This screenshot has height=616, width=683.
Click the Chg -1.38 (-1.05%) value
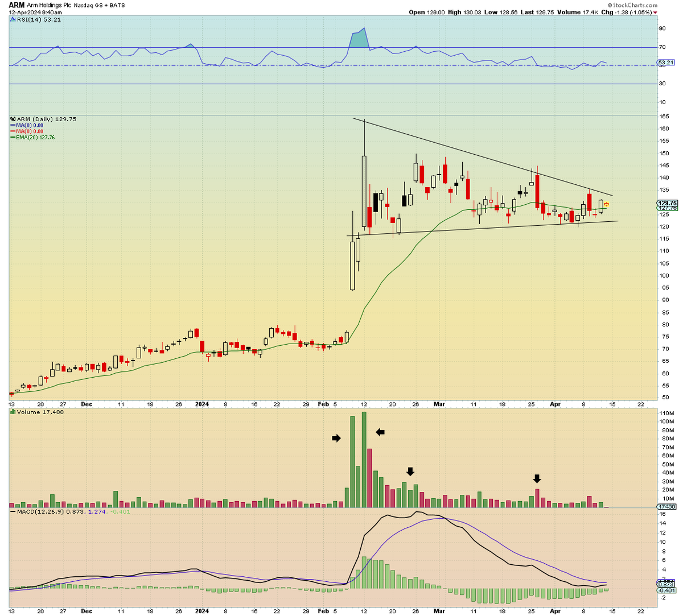(x=626, y=13)
